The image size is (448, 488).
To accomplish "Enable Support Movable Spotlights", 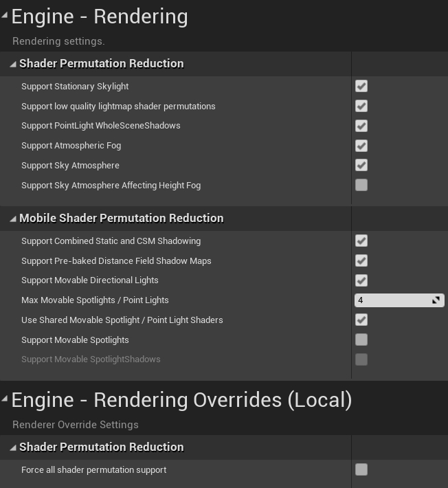I will tap(361, 340).
